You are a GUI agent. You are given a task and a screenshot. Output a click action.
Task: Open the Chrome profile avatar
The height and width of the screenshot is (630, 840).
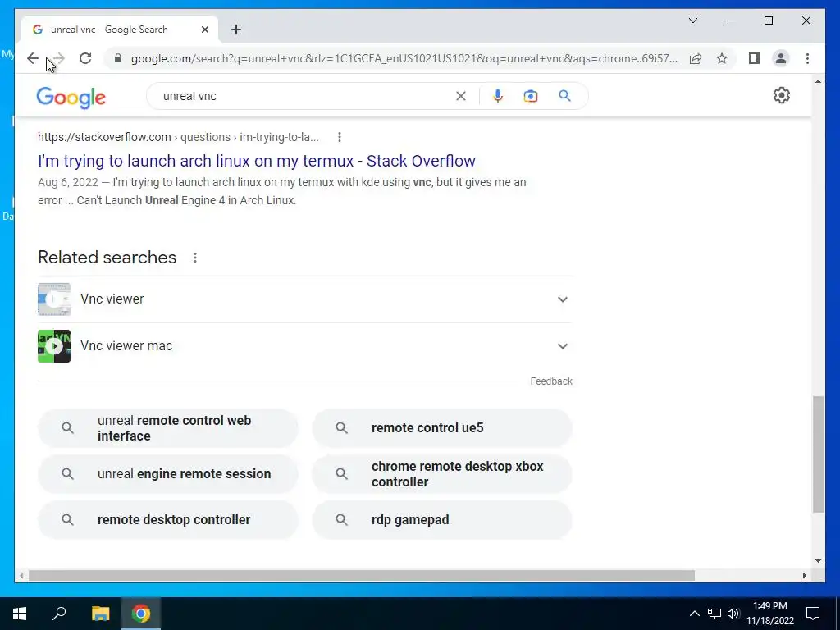(x=781, y=58)
